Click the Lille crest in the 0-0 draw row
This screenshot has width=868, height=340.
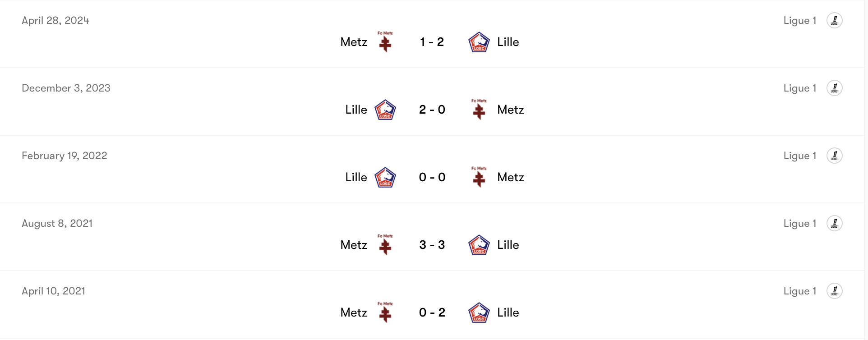384,177
